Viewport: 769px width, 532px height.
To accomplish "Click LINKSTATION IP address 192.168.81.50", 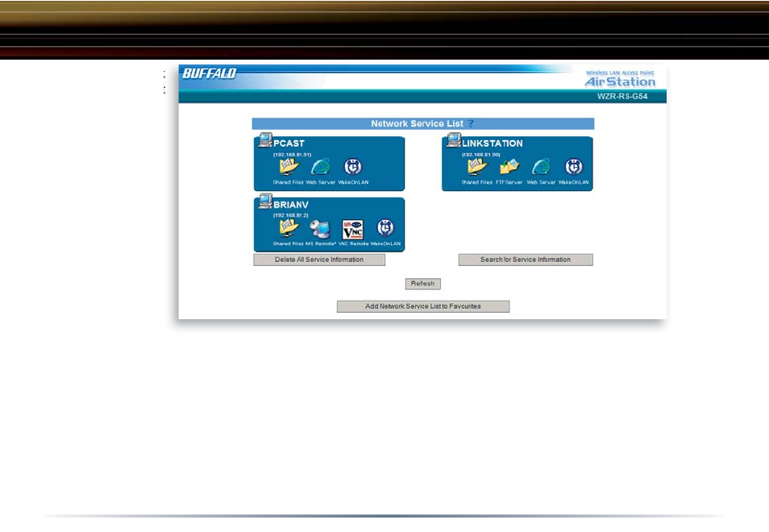I will (480, 155).
